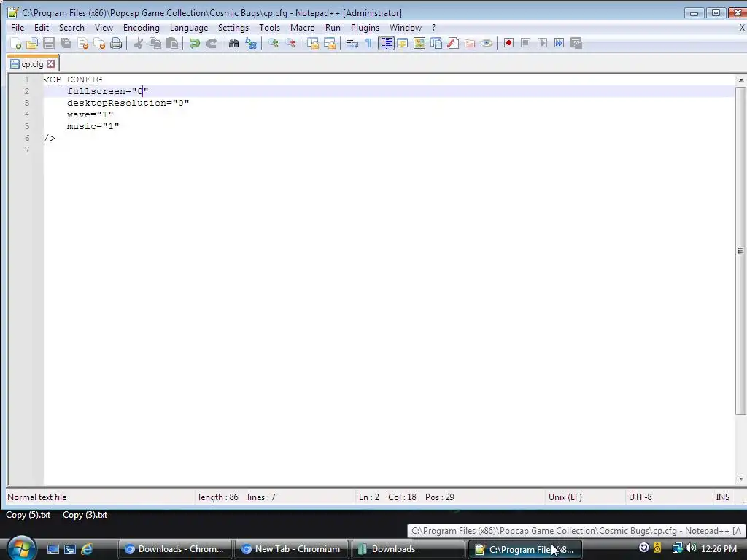This screenshot has width=747, height=560.
Task: Open the Search menu
Action: click(71, 28)
